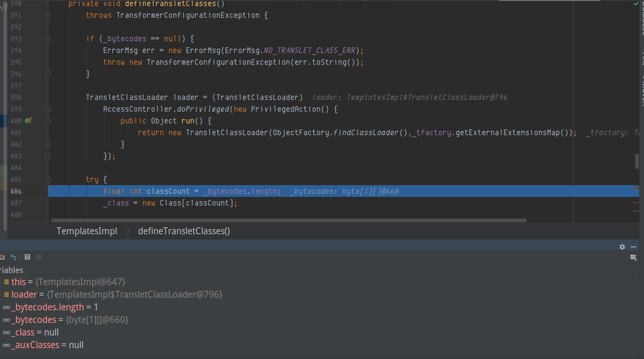Open the restore layout icon at panel right
Image resolution: width=644 pixels, height=359 pixels.
pos(634,257)
